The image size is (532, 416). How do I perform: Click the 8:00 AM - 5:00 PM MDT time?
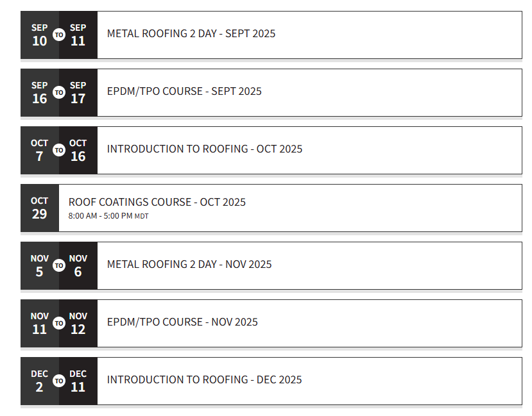click(x=108, y=216)
